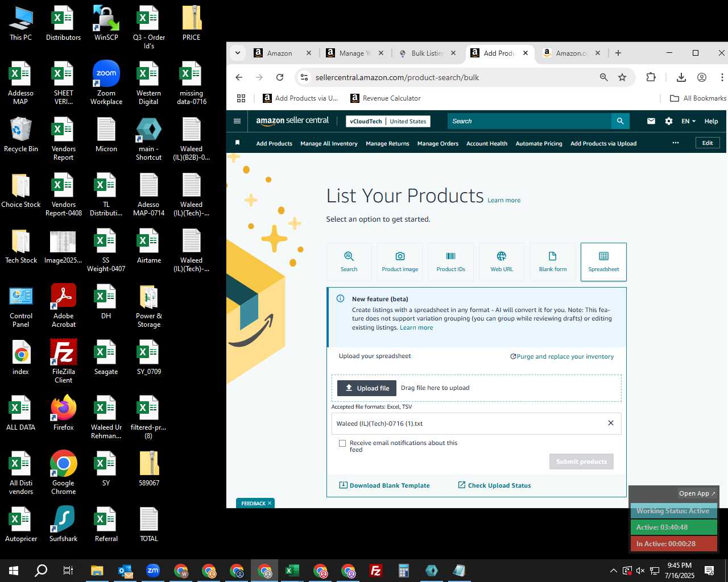Open Account Health menu item

point(487,143)
